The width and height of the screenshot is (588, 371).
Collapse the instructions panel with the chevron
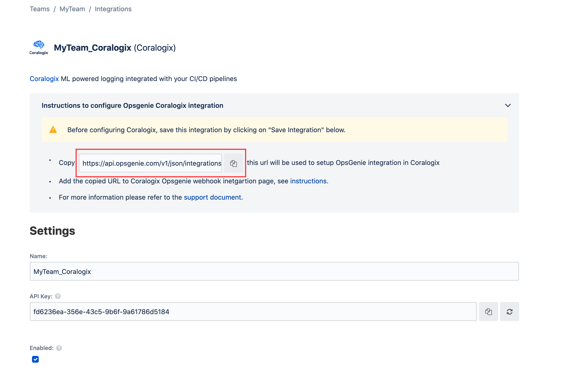click(x=508, y=105)
